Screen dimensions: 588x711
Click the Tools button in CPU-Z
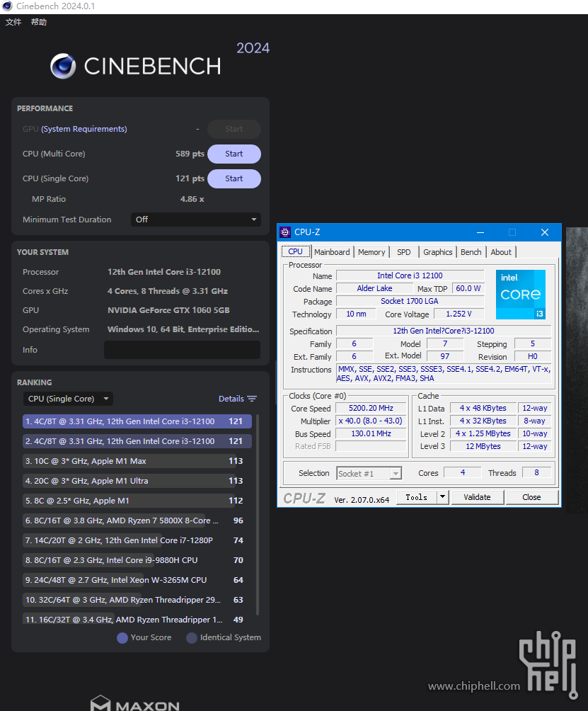point(416,497)
